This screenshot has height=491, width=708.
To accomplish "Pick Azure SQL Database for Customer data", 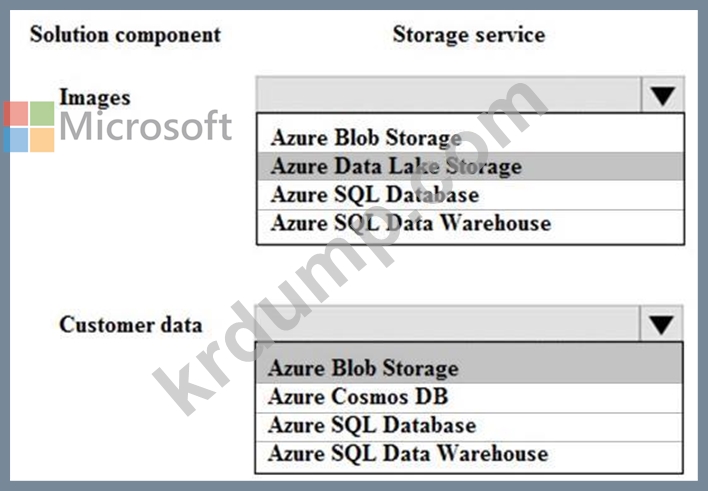I will click(x=469, y=426).
